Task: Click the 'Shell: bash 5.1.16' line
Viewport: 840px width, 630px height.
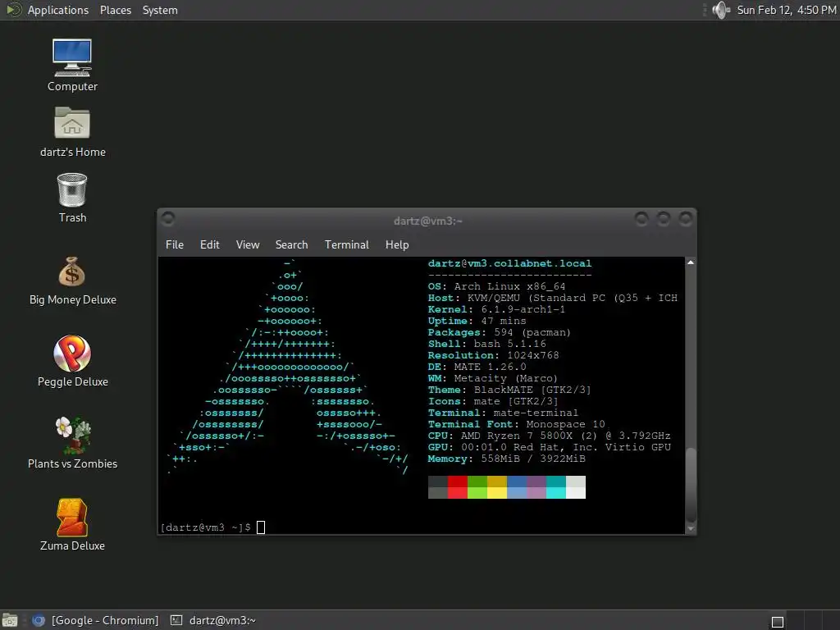Action: [x=487, y=344]
